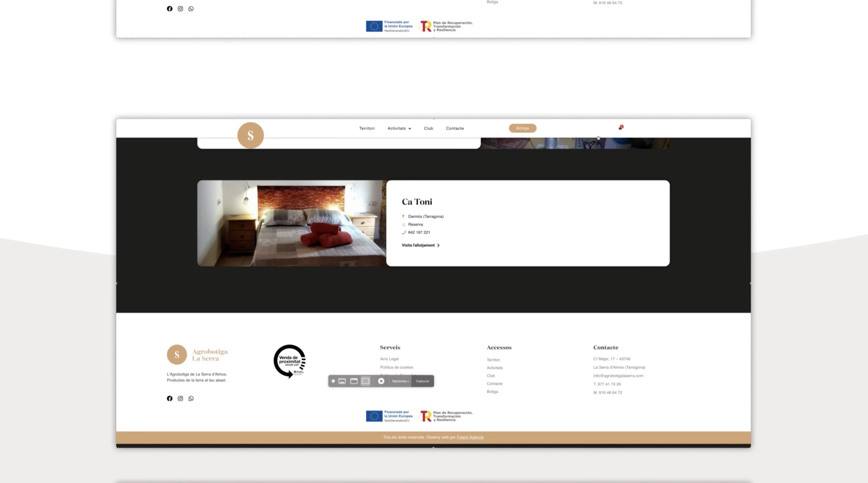The height and width of the screenshot is (483, 868).
Task: Select capture selected window mode
Action: 354,381
